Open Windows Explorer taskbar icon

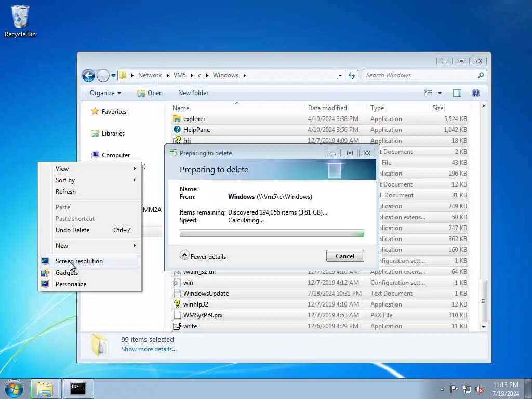click(x=45, y=389)
